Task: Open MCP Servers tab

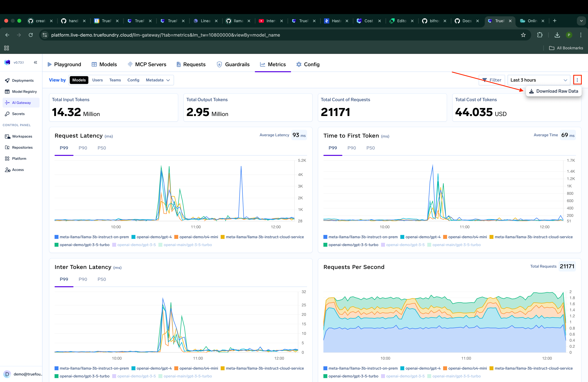Action: [147, 65]
